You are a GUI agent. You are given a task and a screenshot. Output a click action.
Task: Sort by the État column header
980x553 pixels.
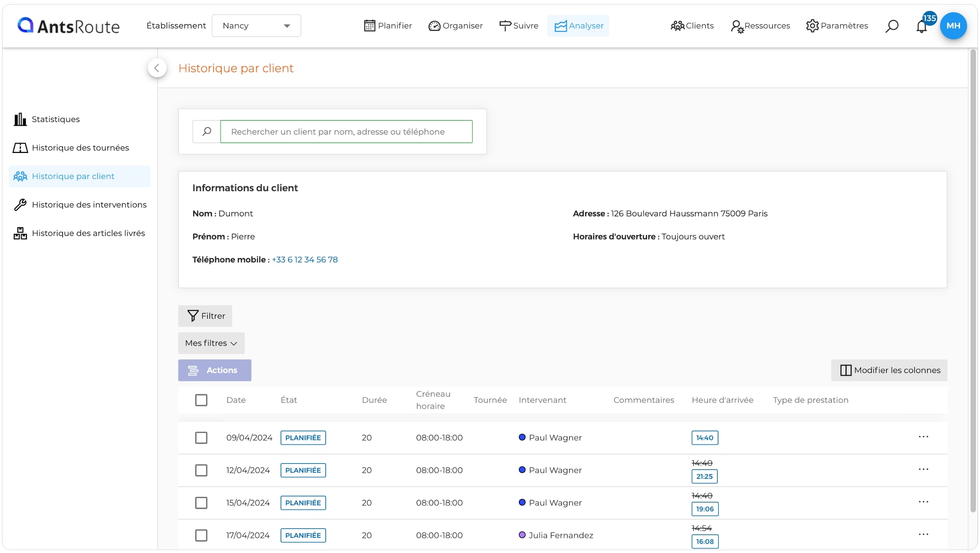pyautogui.click(x=289, y=400)
